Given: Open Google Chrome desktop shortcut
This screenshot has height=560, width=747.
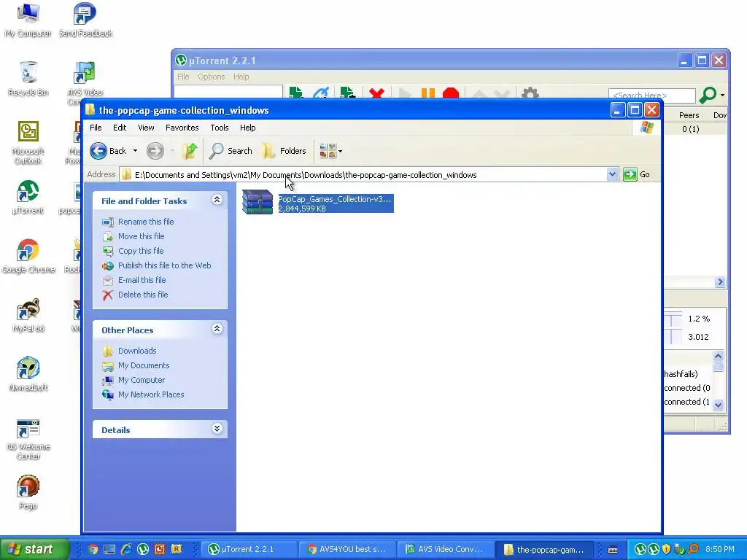Looking at the screenshot, I should pyautogui.click(x=28, y=256).
